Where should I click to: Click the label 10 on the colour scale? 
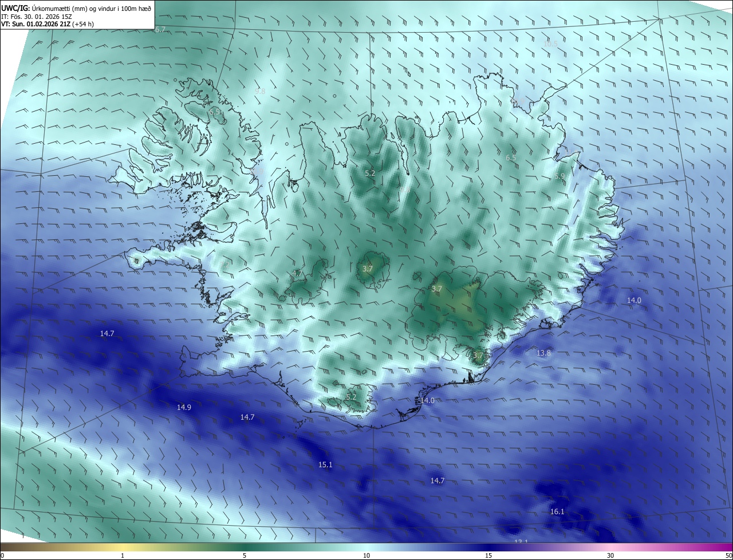366,555
